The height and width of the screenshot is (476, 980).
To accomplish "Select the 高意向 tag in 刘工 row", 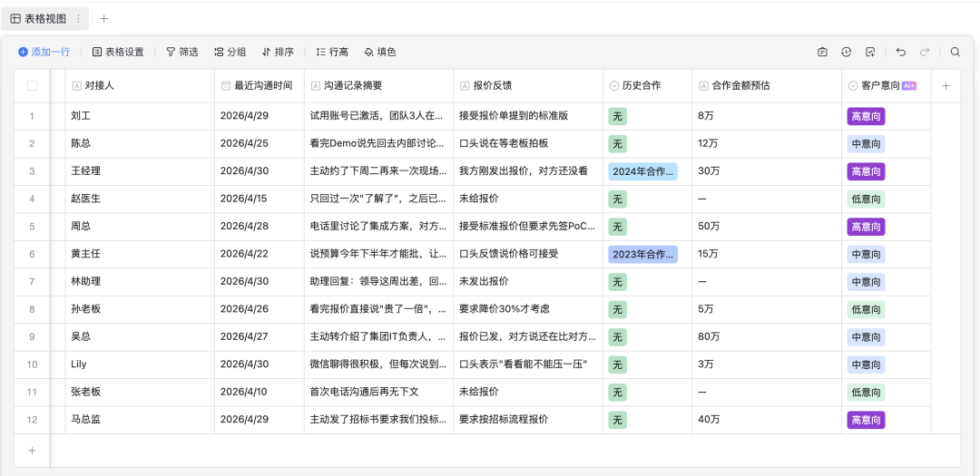I will pyautogui.click(x=866, y=116).
